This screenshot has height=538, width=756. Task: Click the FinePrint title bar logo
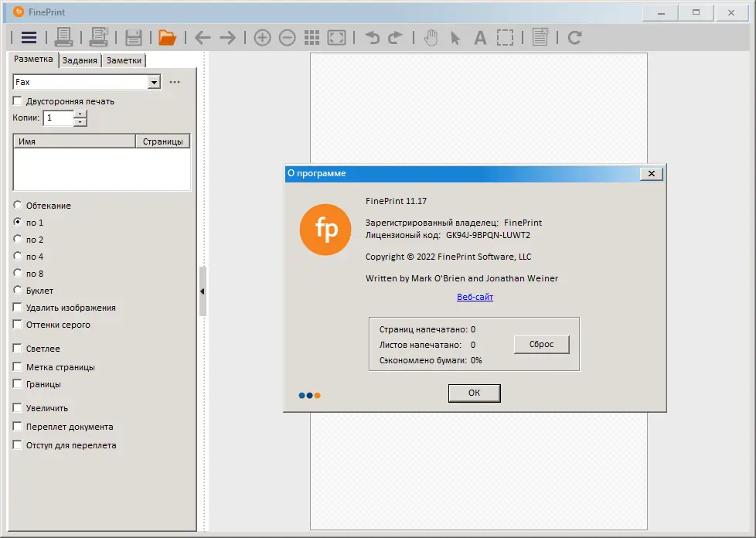pyautogui.click(x=19, y=12)
